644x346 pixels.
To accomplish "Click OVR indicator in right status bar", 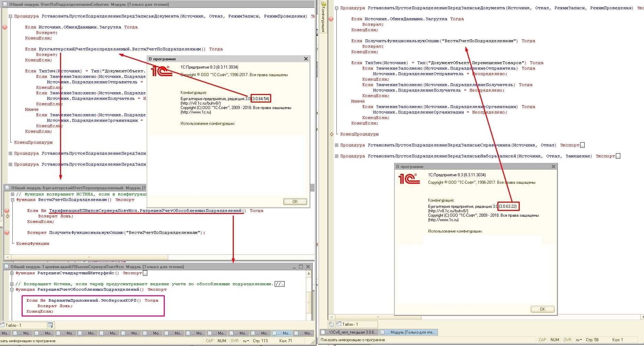I will click(567, 340).
